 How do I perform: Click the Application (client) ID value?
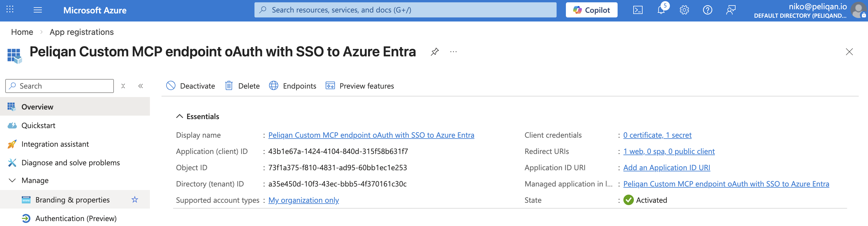338,152
